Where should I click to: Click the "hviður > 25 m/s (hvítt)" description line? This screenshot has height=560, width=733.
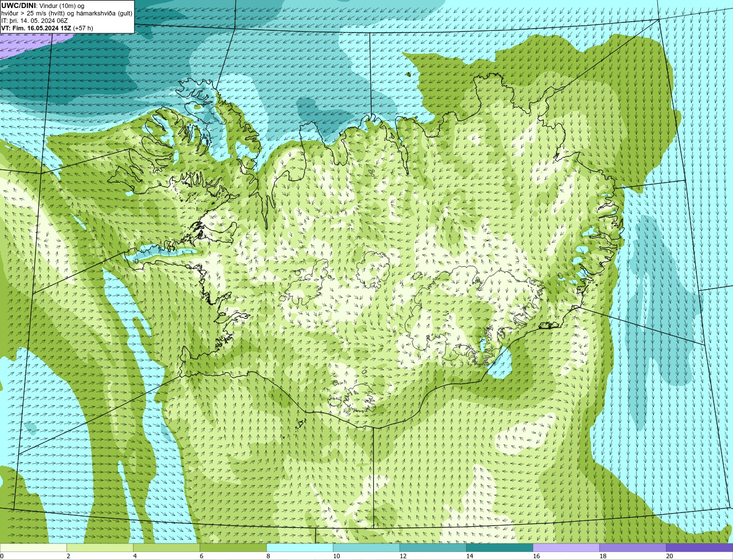point(67,13)
